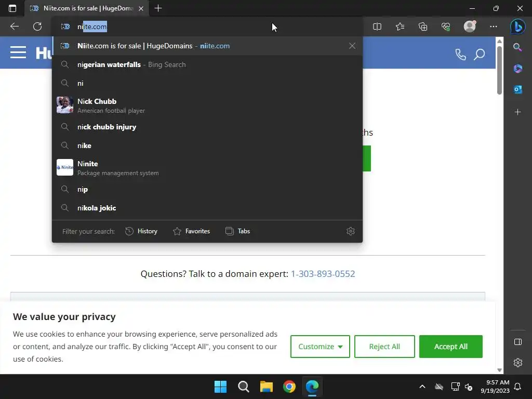Open Windows Start menu
The image size is (532, 399).
[220, 387]
